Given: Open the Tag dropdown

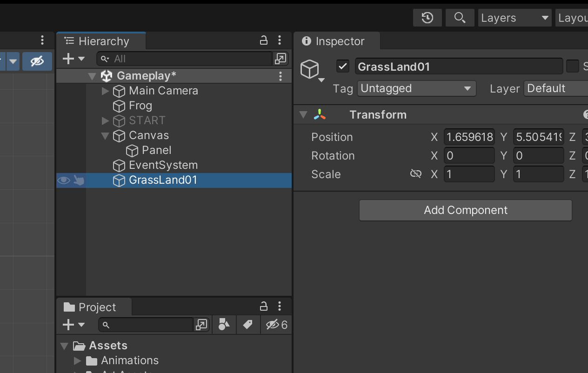Looking at the screenshot, I should [x=416, y=88].
